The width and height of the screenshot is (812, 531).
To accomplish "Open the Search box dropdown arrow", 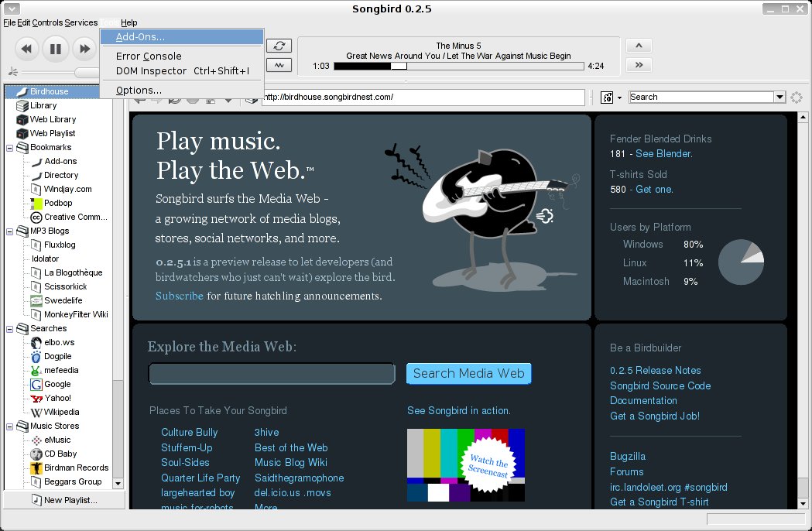I will 779,97.
